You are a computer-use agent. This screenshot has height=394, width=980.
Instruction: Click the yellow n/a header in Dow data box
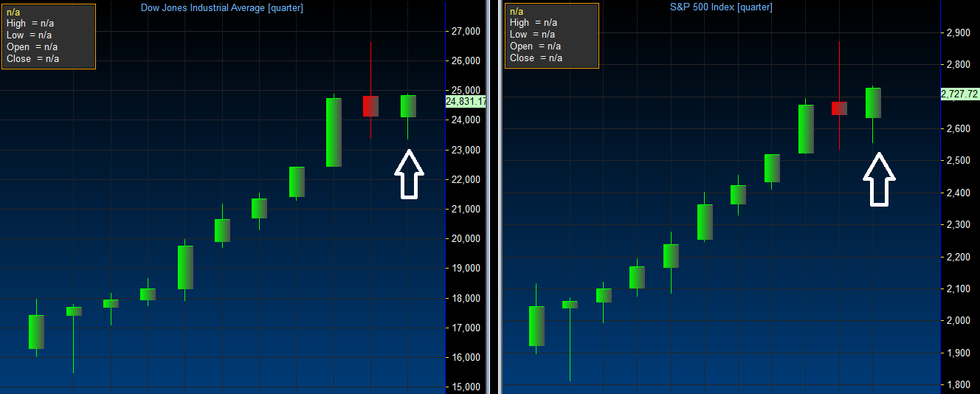(x=13, y=12)
